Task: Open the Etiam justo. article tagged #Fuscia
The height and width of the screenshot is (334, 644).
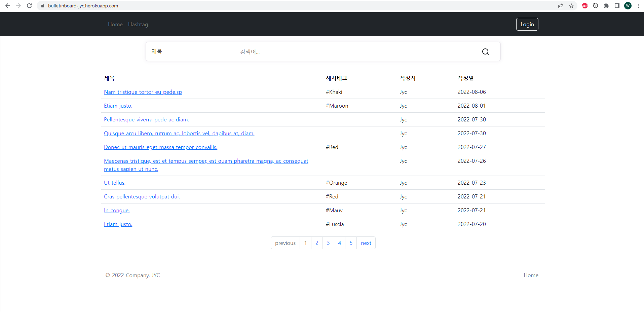Action: tap(118, 224)
